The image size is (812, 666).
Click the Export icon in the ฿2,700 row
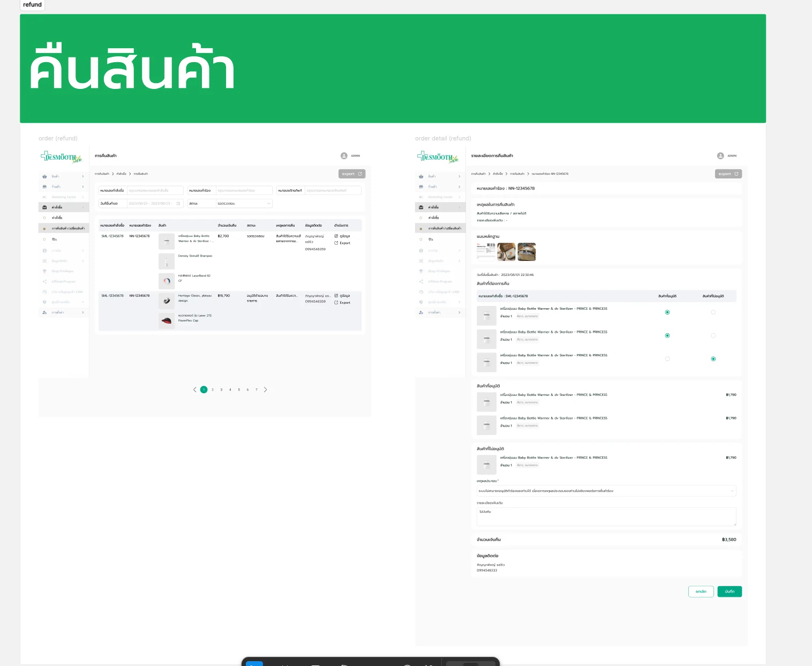[336, 243]
